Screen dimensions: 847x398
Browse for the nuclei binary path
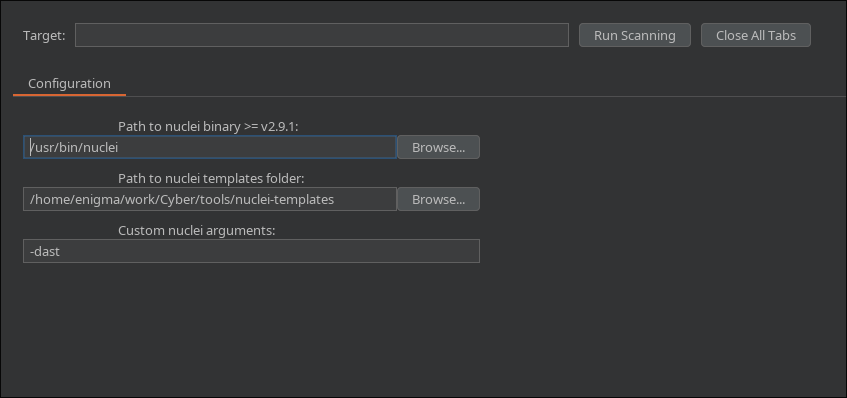(438, 147)
